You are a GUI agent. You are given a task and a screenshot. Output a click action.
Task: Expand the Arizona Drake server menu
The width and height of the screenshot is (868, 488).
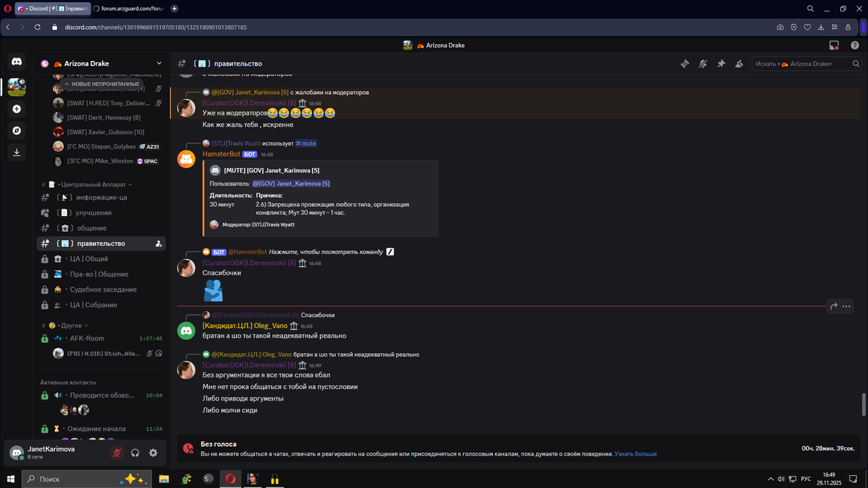pos(159,64)
